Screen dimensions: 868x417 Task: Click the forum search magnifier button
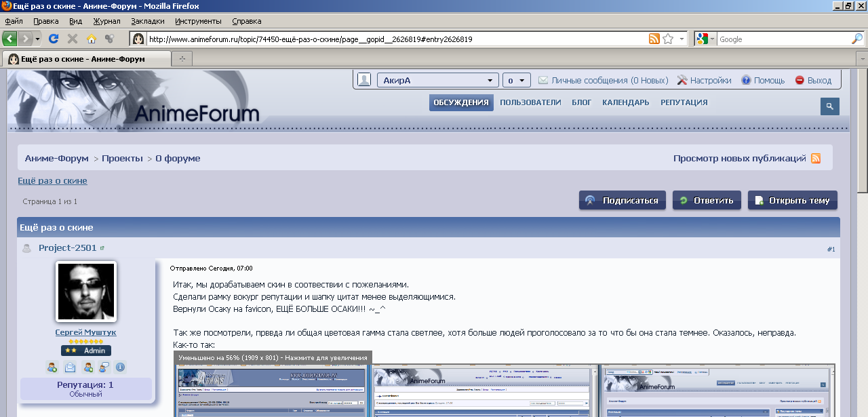tap(829, 106)
